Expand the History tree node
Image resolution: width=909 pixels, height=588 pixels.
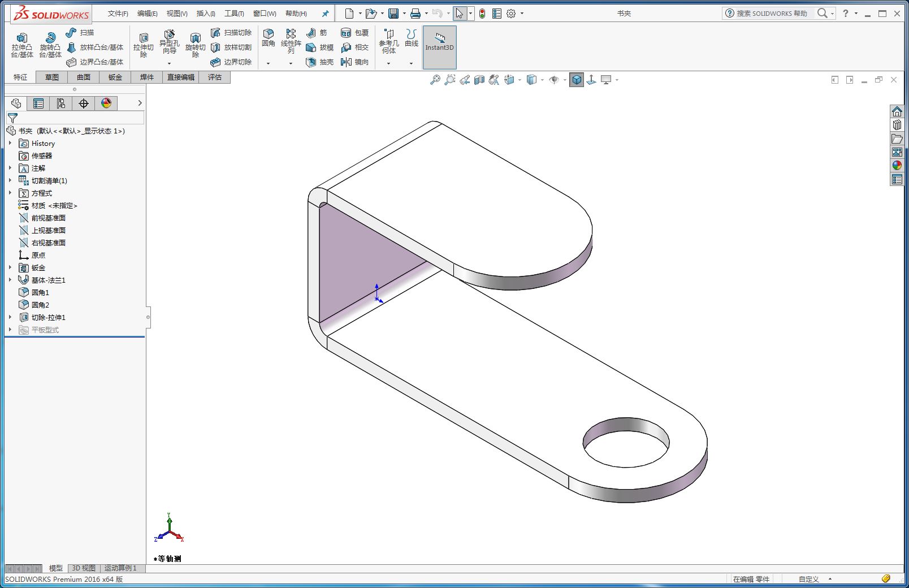point(10,144)
